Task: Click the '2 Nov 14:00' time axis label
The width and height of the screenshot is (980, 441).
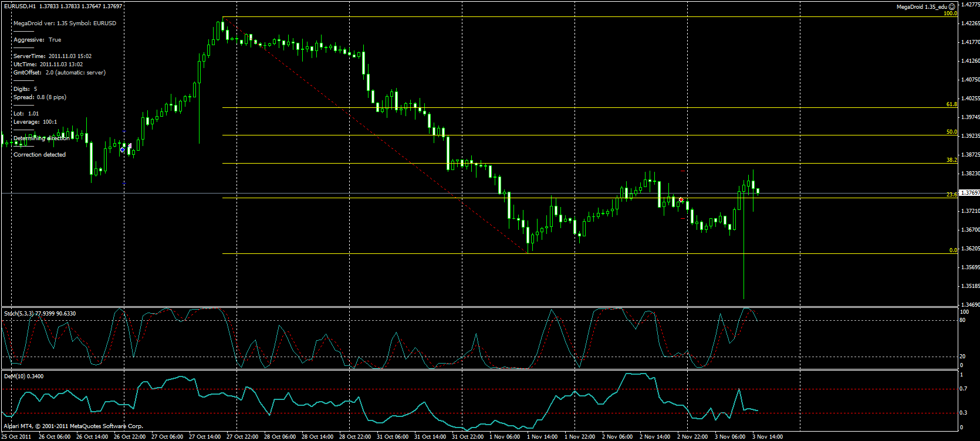Action: (x=655, y=437)
